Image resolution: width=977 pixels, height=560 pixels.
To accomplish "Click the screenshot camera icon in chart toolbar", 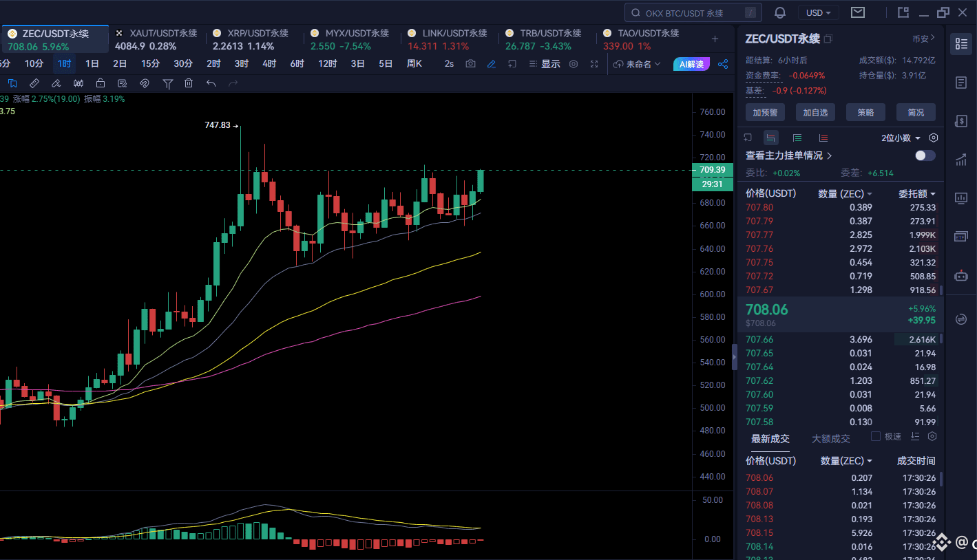I will click(x=470, y=64).
